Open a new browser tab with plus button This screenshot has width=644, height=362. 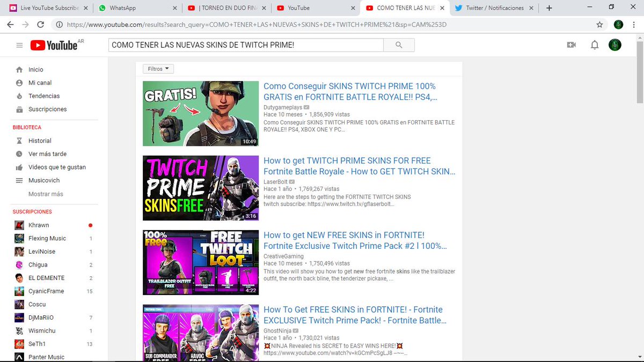click(549, 8)
